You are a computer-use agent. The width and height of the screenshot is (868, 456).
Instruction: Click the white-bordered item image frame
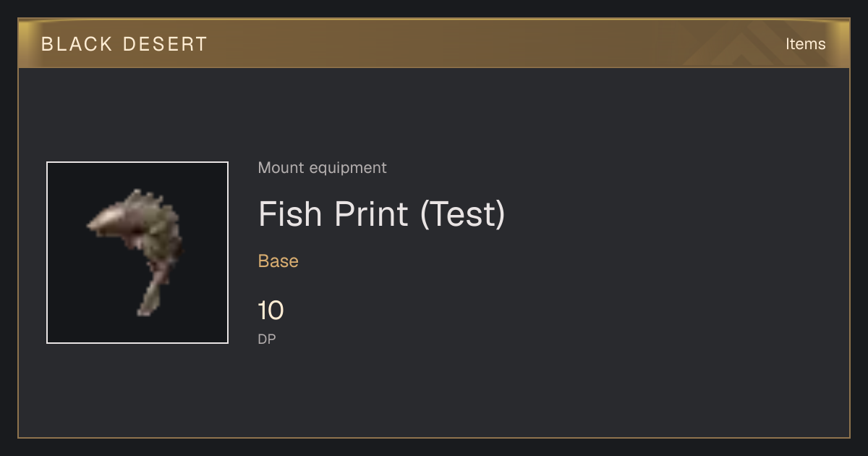click(x=137, y=253)
